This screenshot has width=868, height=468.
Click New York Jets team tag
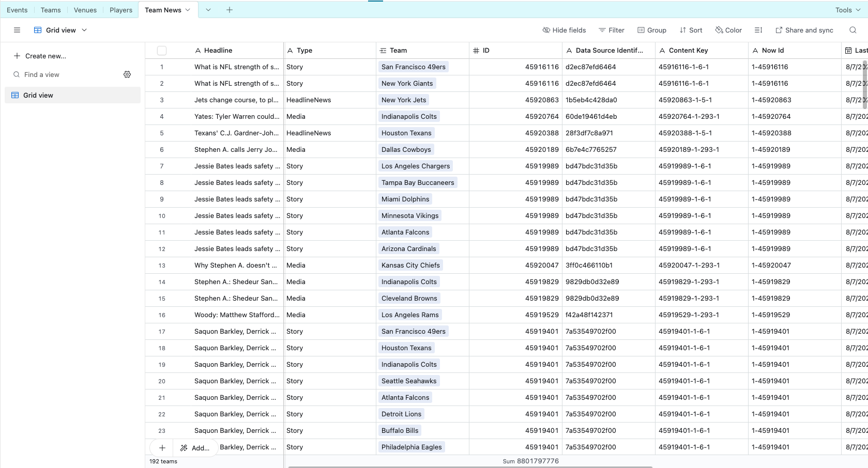coord(404,100)
